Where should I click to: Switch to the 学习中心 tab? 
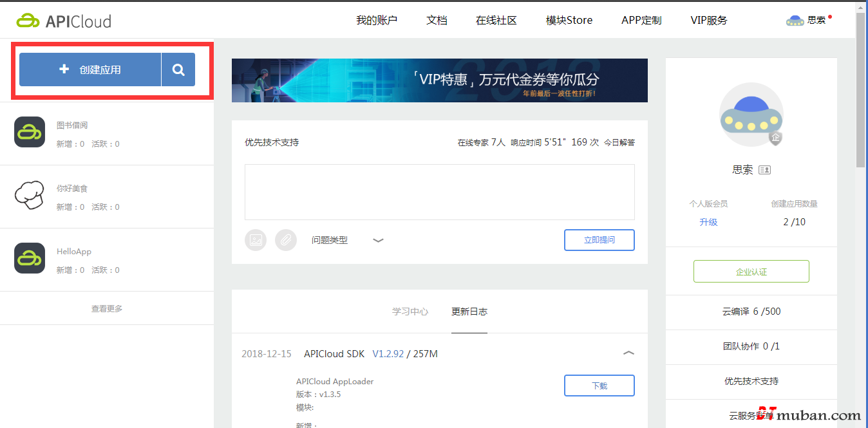point(410,312)
